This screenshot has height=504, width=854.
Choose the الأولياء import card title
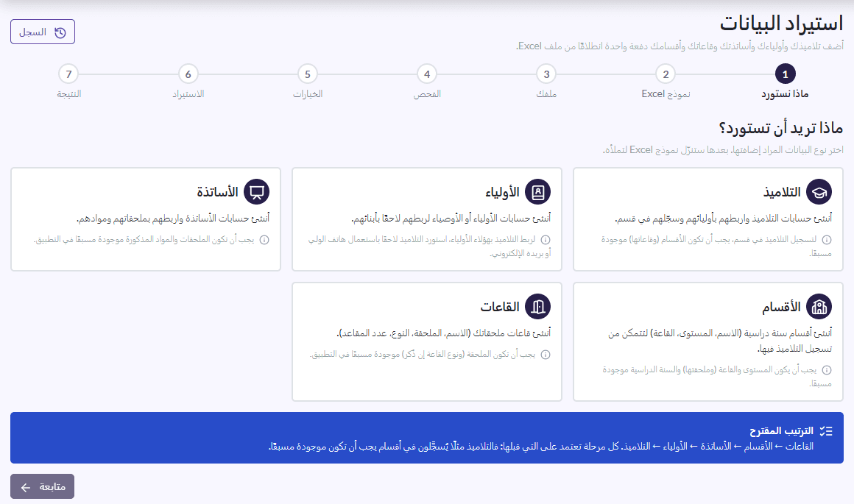point(502,192)
